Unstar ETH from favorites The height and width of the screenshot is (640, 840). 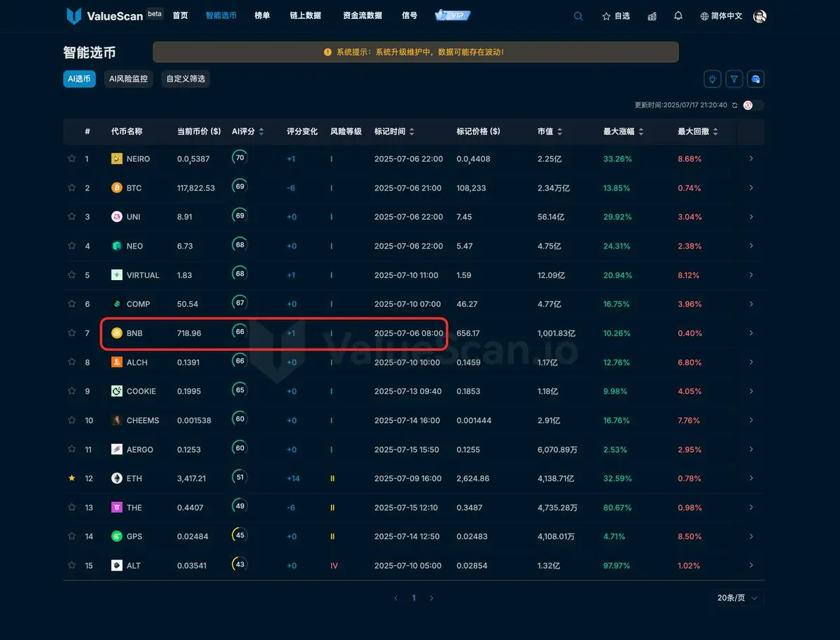[71, 478]
